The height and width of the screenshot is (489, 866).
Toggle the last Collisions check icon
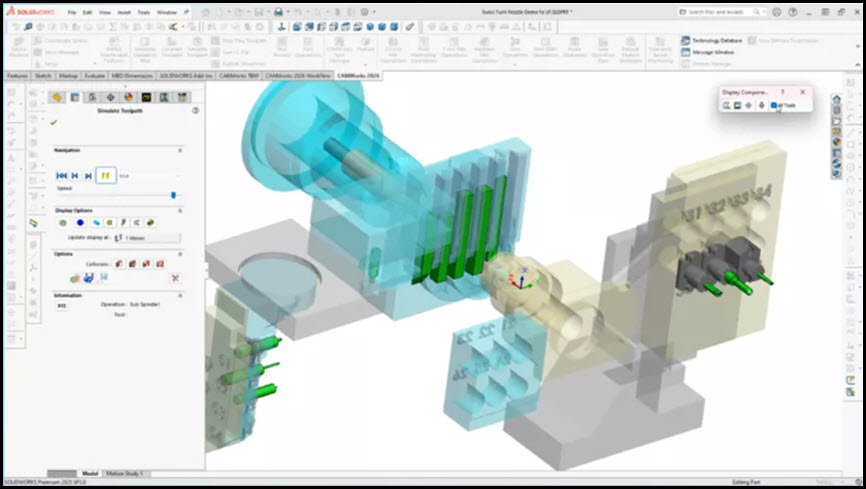(x=160, y=264)
